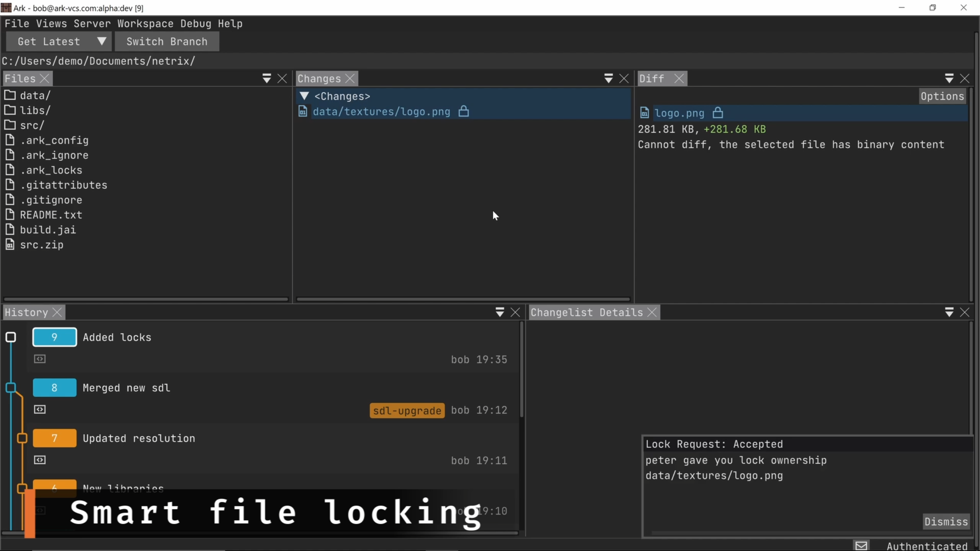Open the data/ folder icon

(x=10, y=95)
